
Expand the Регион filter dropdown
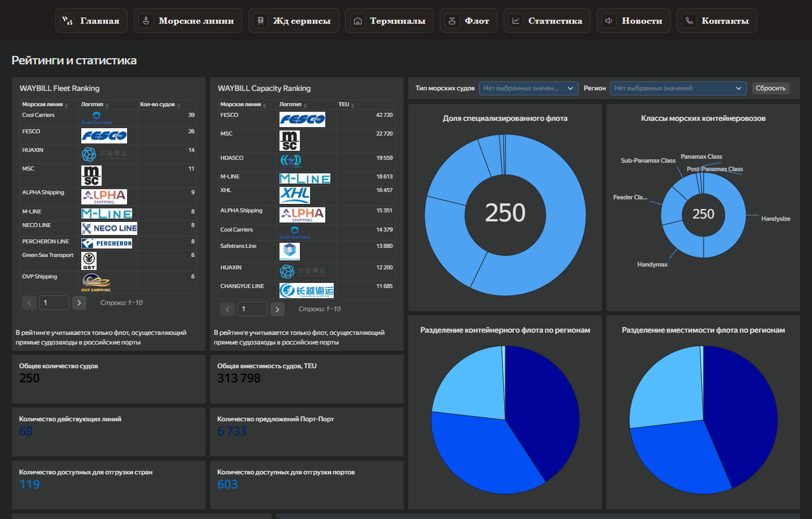click(x=678, y=88)
